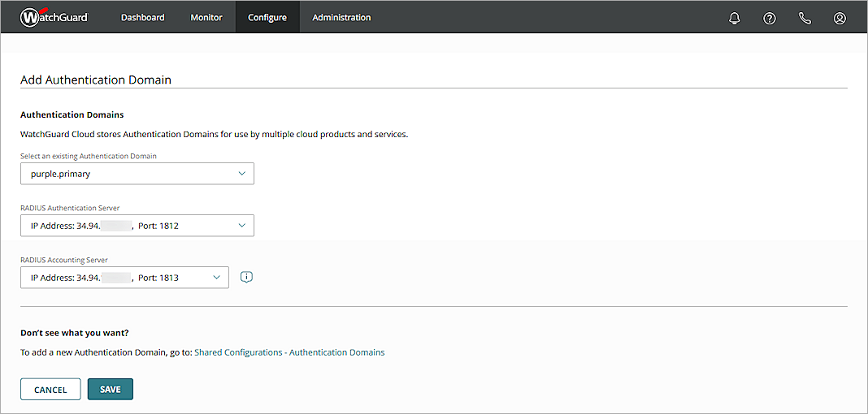
Task: Click the WatchGuard logo
Action: [54, 17]
